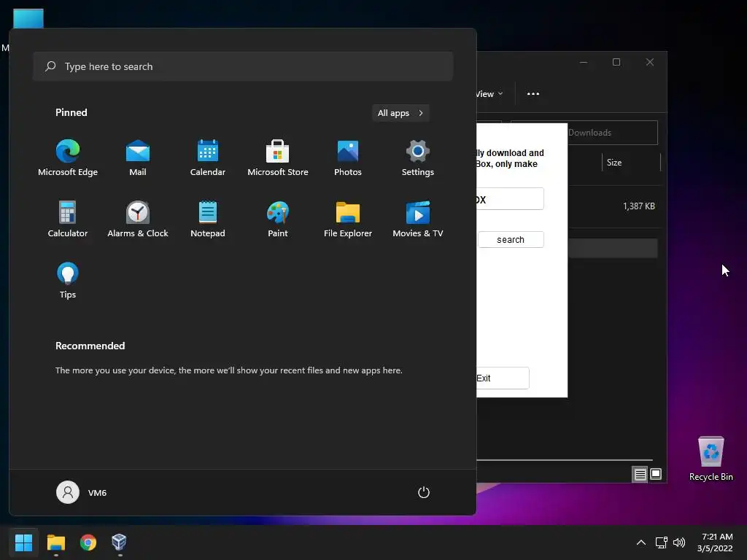Open the Calculator app

68,219
